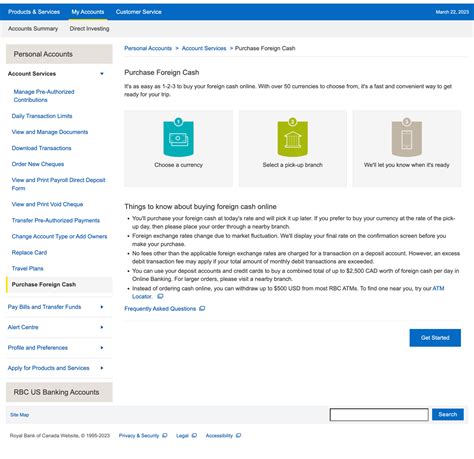Screen dimensions: 474x459
Task: Open the Customer Service menu
Action: 139,12
